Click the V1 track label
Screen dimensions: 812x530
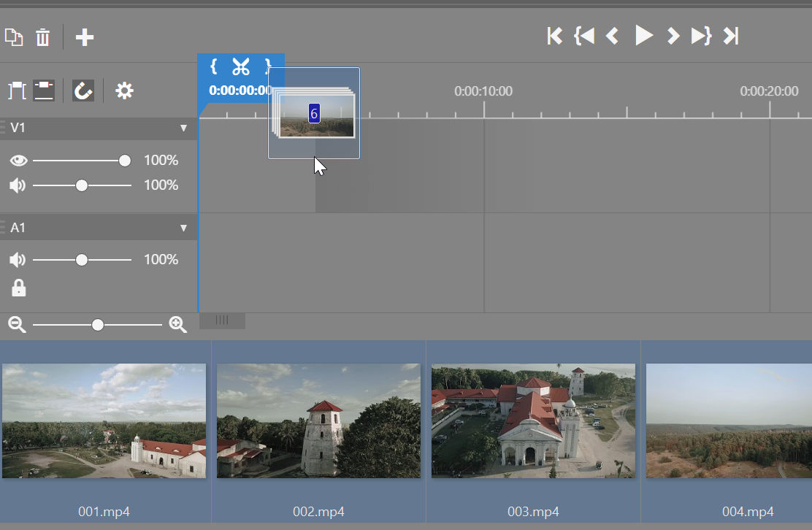18,128
